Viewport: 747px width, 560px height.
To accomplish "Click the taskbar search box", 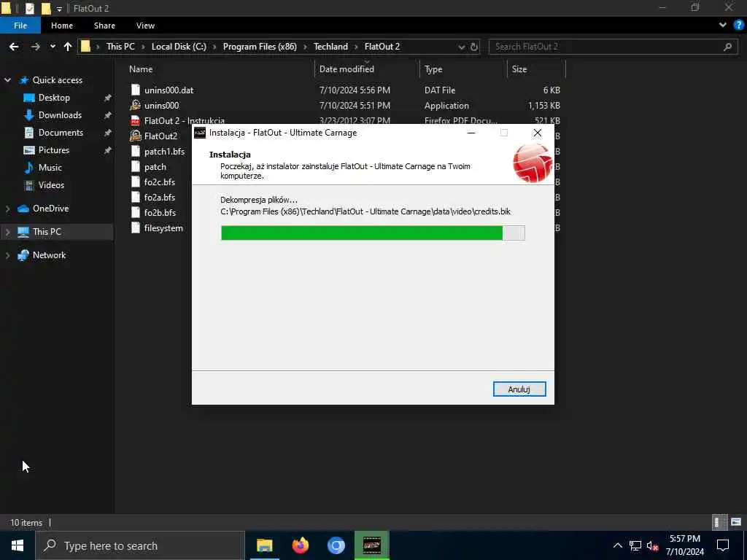I will click(x=140, y=545).
